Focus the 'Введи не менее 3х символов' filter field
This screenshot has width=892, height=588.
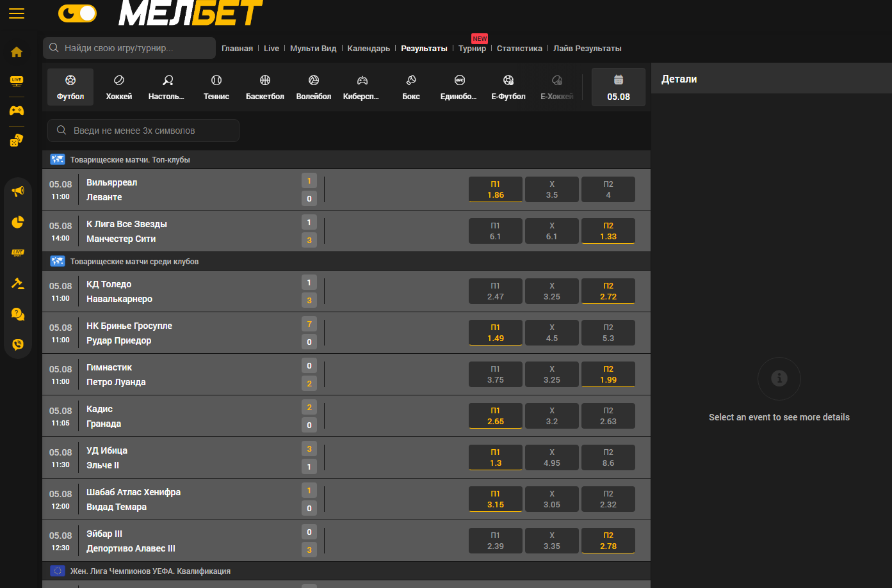pos(143,131)
